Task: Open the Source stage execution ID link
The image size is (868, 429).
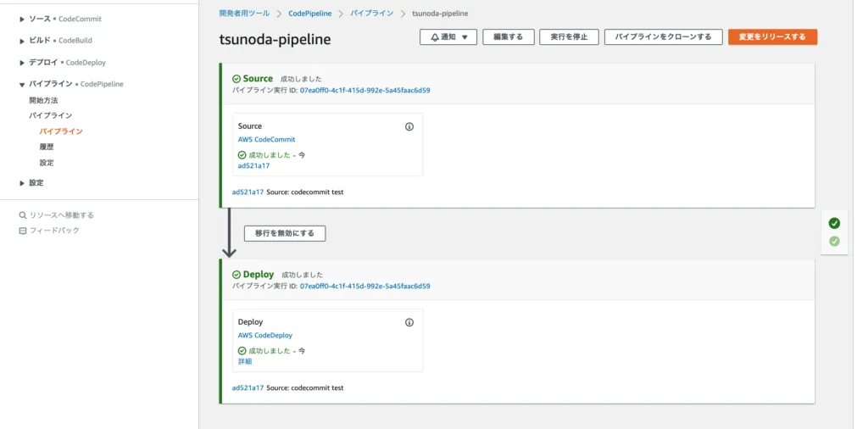Action: point(364,90)
